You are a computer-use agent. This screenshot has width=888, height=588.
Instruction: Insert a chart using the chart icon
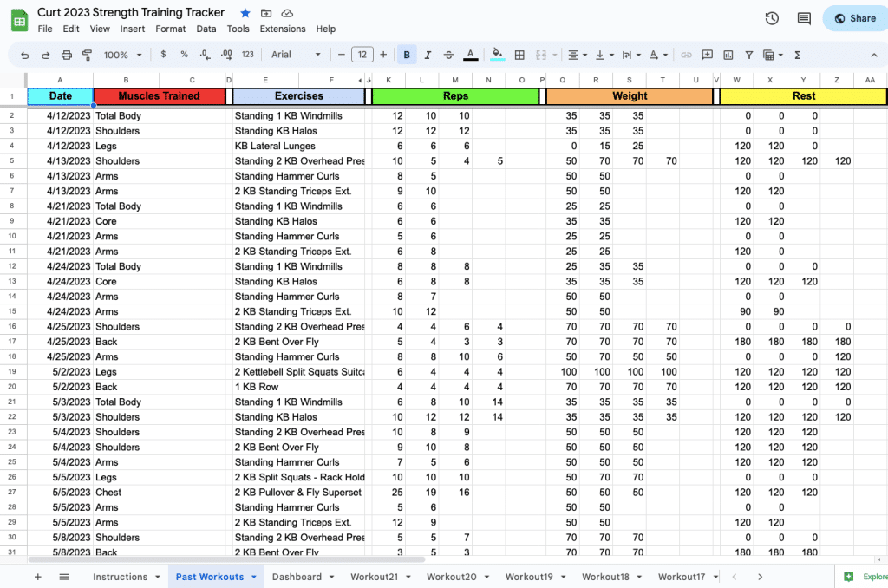tap(728, 55)
